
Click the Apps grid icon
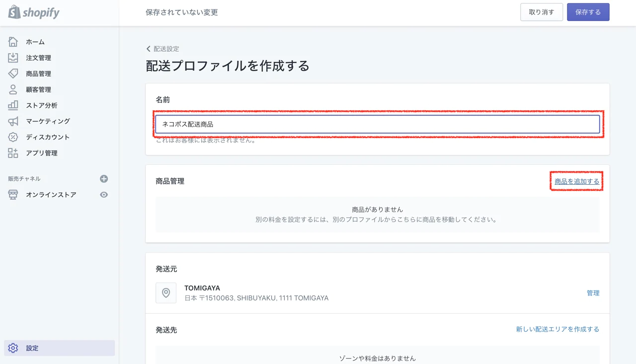(13, 153)
